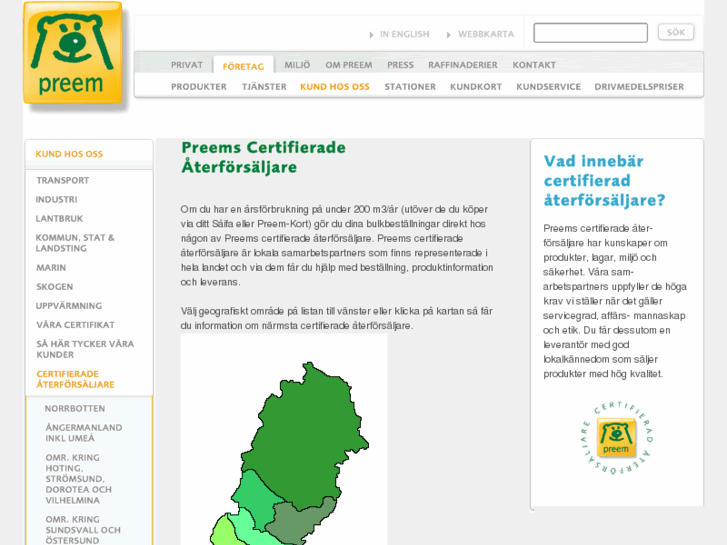This screenshot has width=727, height=545.
Task: Click the certified reseller Preem badge
Action: coord(616,438)
